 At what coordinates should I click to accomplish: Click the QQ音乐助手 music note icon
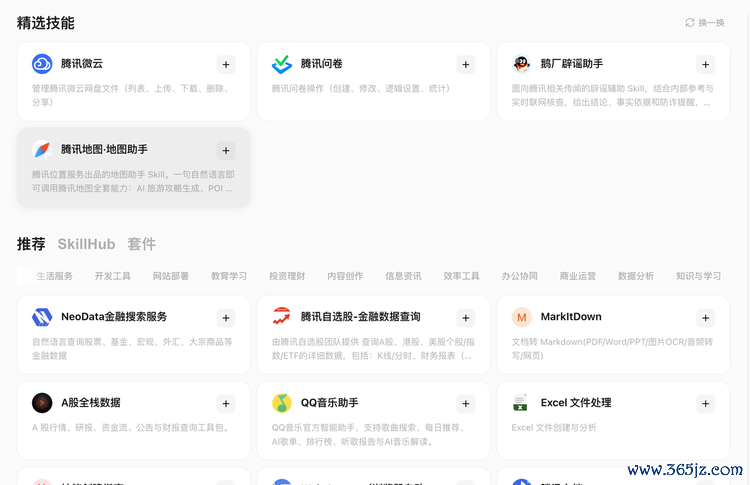(282, 403)
